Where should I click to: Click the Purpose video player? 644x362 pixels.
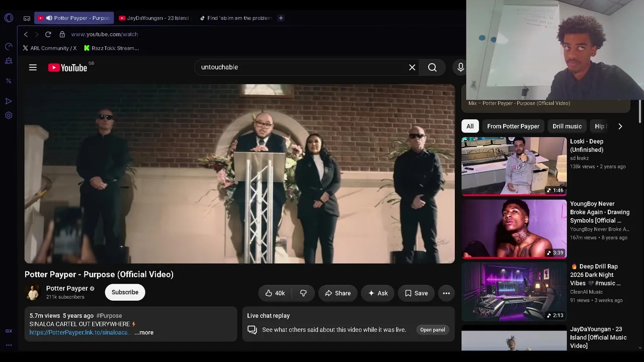(x=239, y=173)
